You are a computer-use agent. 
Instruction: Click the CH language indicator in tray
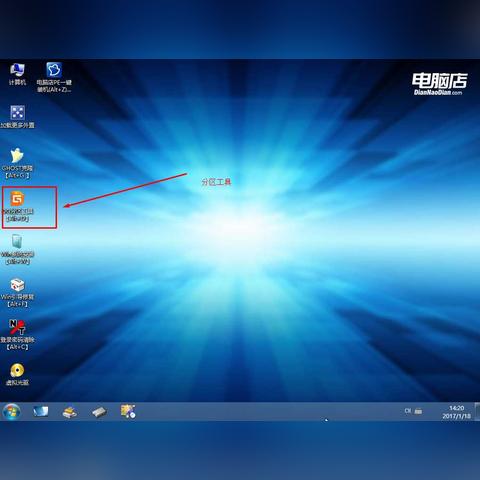(408, 411)
